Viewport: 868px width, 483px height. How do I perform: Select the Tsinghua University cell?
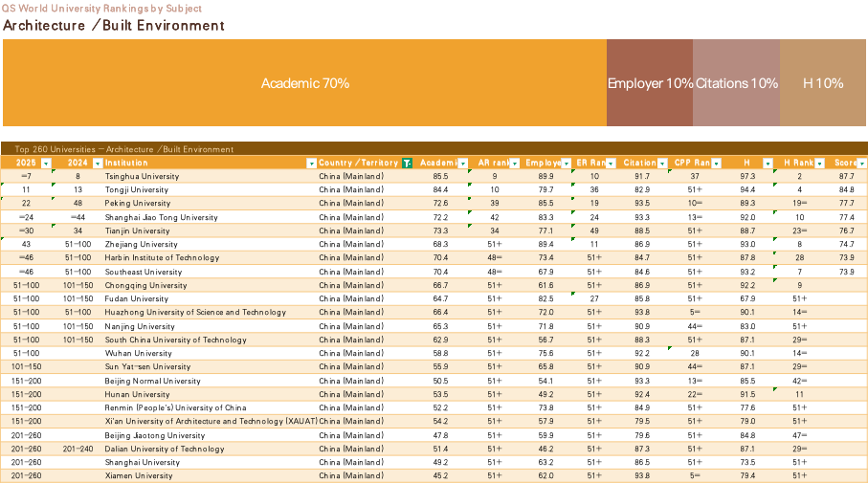[x=142, y=176]
